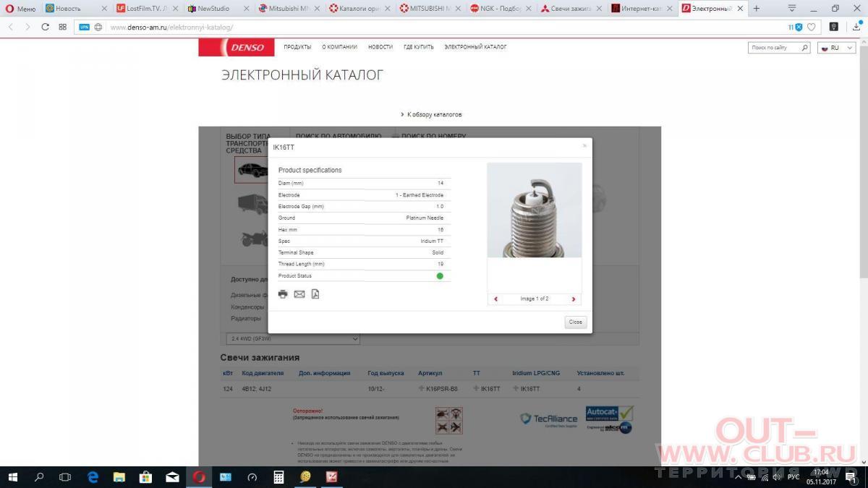Click the green Product Status indicator

tap(440, 276)
